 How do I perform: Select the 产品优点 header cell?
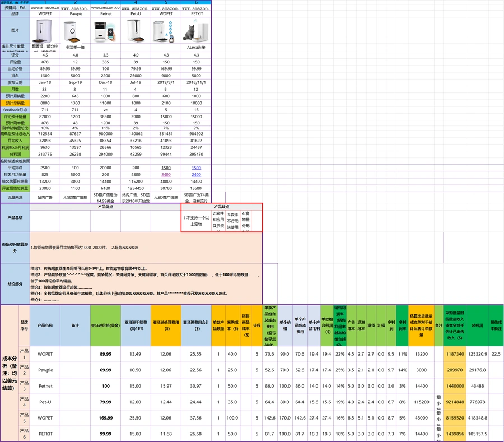tap(106, 207)
